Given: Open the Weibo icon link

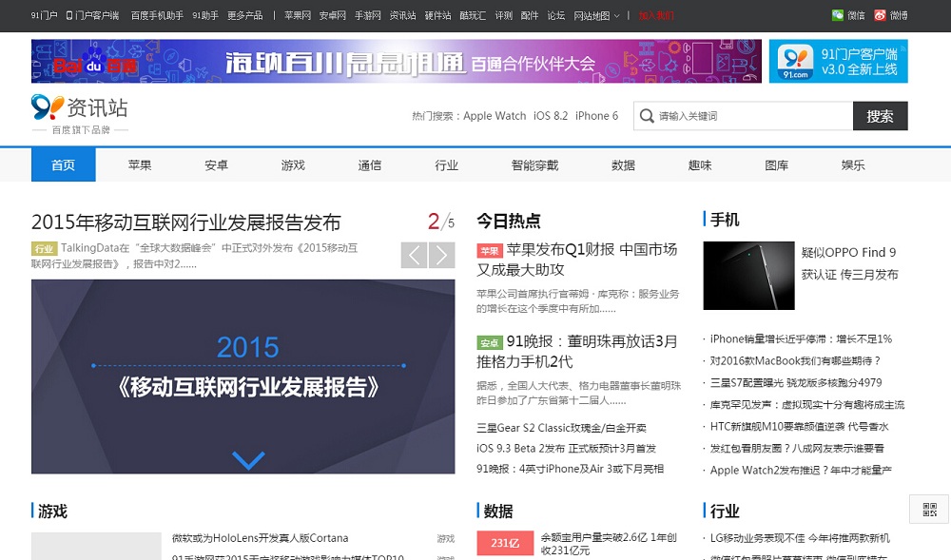Looking at the screenshot, I should click(x=880, y=15).
